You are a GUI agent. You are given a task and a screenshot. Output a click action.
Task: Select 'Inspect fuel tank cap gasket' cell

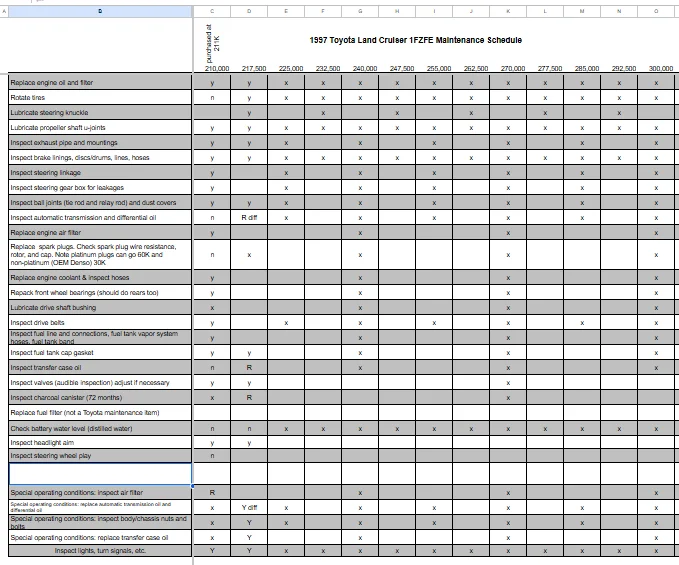click(100, 353)
